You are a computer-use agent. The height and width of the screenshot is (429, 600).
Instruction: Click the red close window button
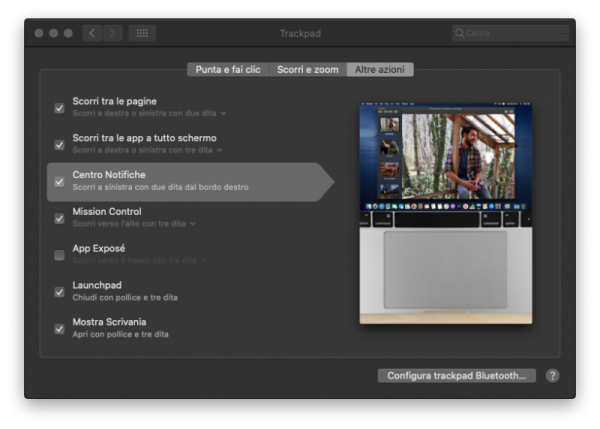(x=39, y=33)
